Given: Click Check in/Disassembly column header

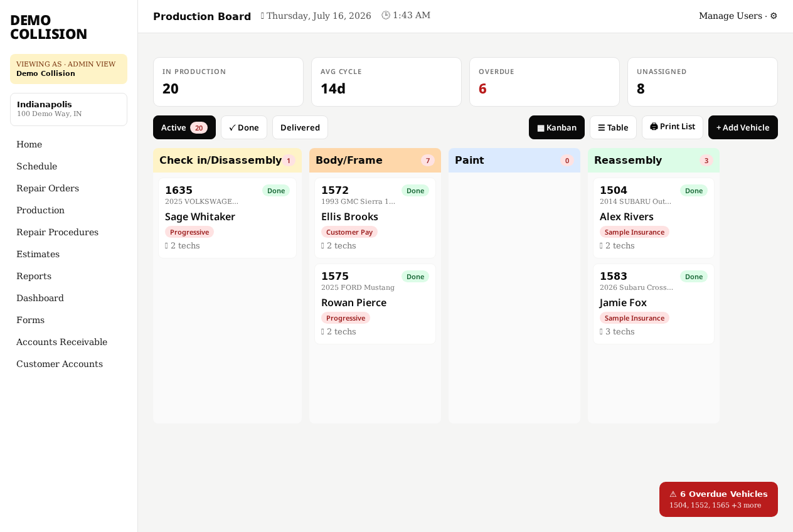Looking at the screenshot, I should pos(227,160).
